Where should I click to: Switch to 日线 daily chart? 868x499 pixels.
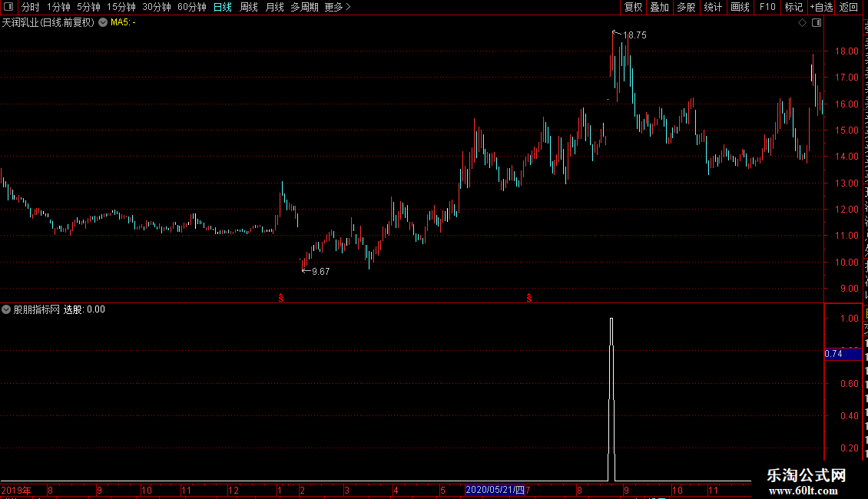pos(223,7)
